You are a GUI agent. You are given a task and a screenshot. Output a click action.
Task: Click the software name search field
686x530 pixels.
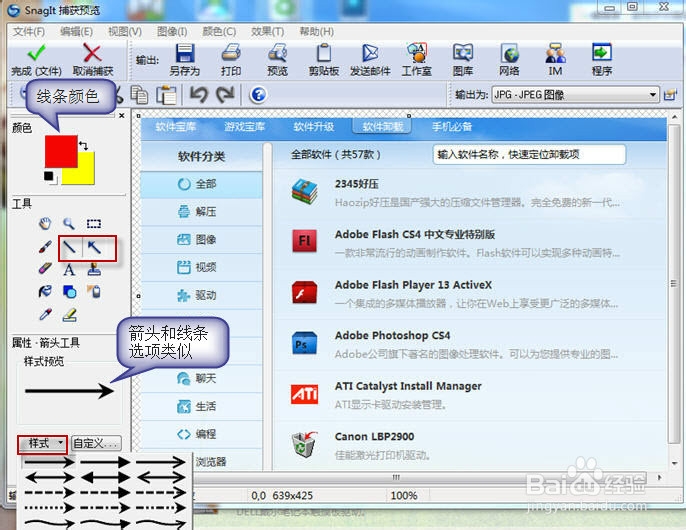[529, 154]
